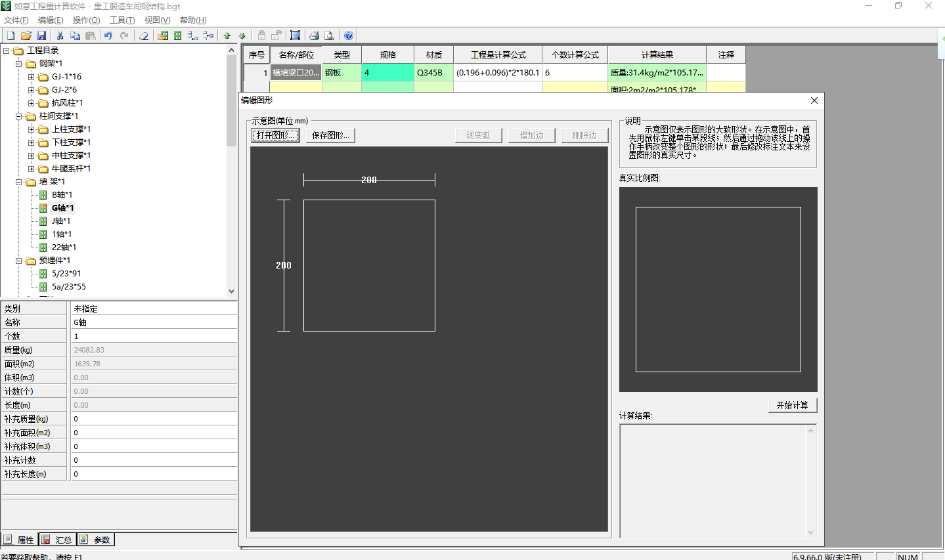945x560 pixels.
Task: Click the 开始计算 button
Action: click(793, 405)
